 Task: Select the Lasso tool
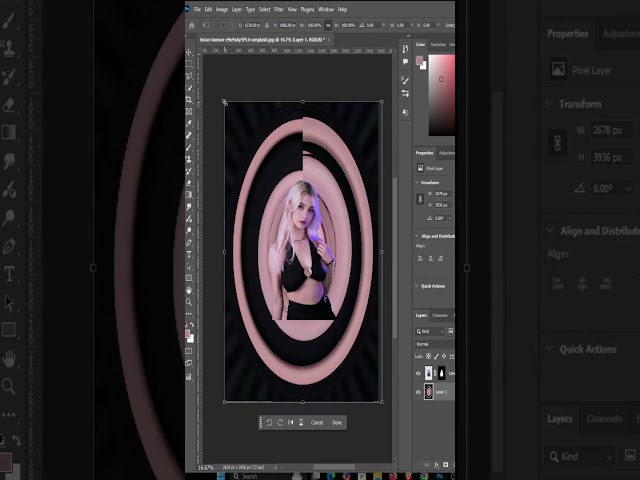[x=189, y=76]
